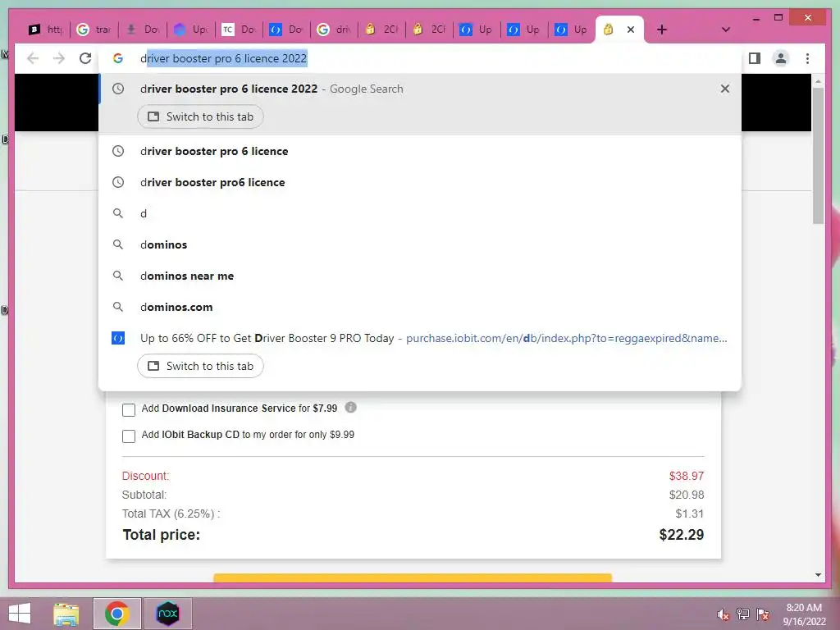840x630 pixels.
Task: Check Add Download Insurance Service checkbox
Action: [129, 410]
